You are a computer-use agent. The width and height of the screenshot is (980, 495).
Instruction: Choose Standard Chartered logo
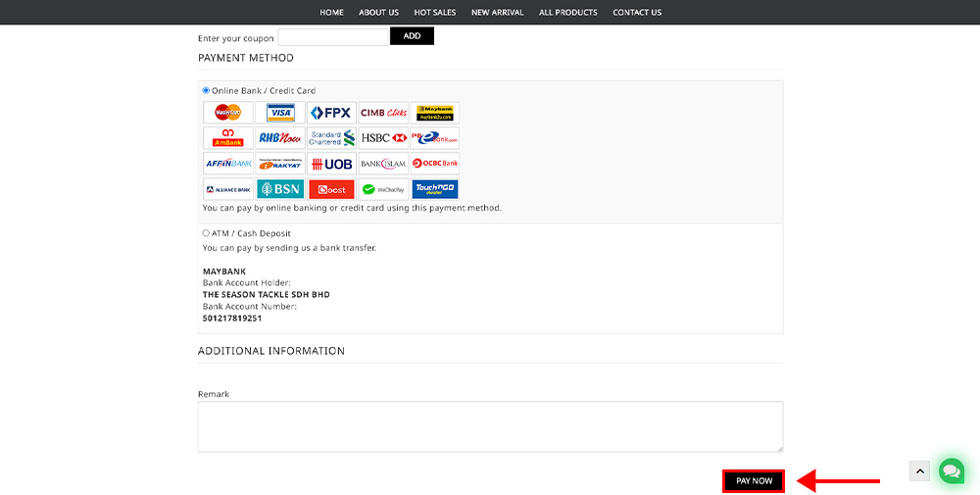pyautogui.click(x=332, y=138)
